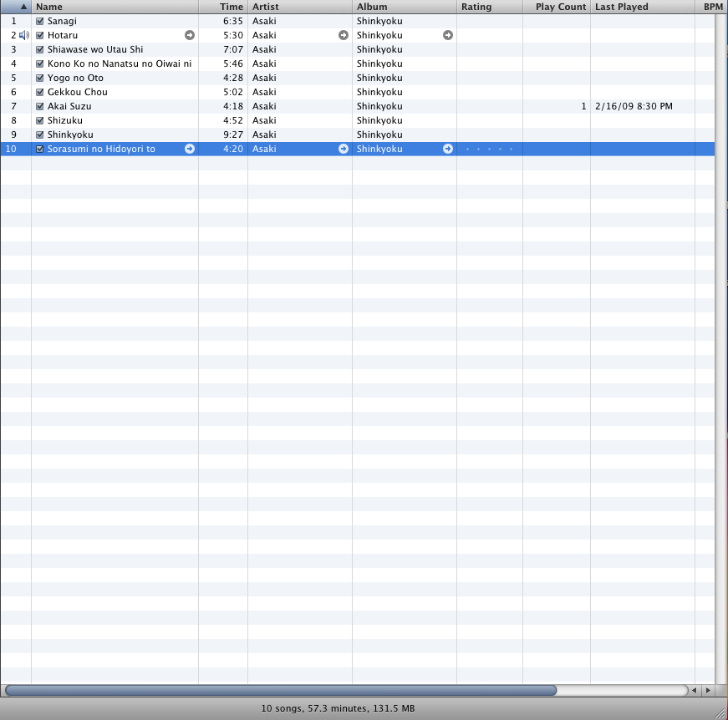Uncheck the Shizuku checkbox
The width and height of the screenshot is (728, 720).
click(x=40, y=120)
